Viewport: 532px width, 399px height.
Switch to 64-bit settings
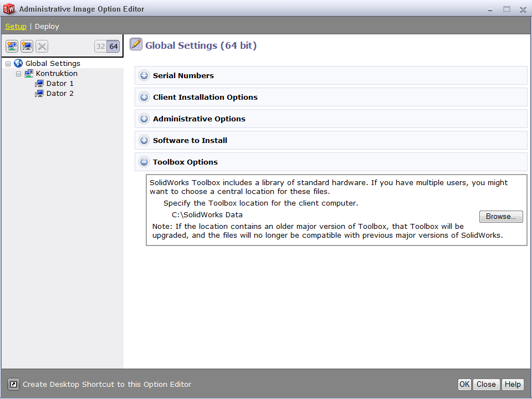(113, 47)
